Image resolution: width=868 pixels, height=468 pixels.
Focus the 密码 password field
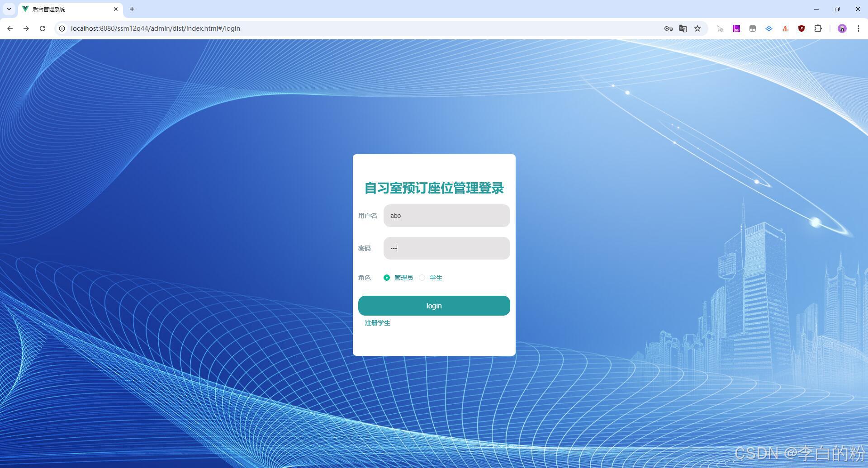(447, 248)
